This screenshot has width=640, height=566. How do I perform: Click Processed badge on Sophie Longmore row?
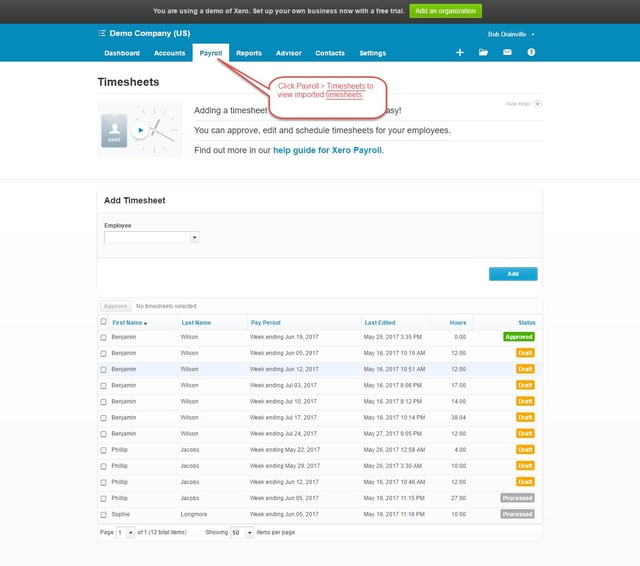click(x=517, y=514)
